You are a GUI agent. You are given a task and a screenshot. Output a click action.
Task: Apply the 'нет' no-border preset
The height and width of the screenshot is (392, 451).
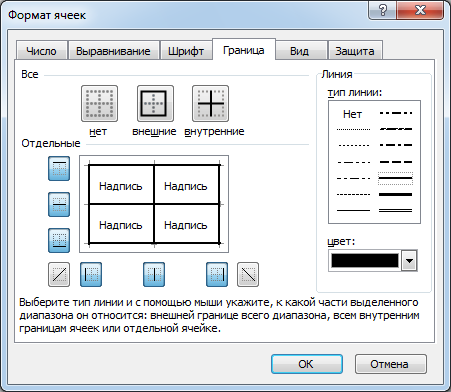(99, 103)
